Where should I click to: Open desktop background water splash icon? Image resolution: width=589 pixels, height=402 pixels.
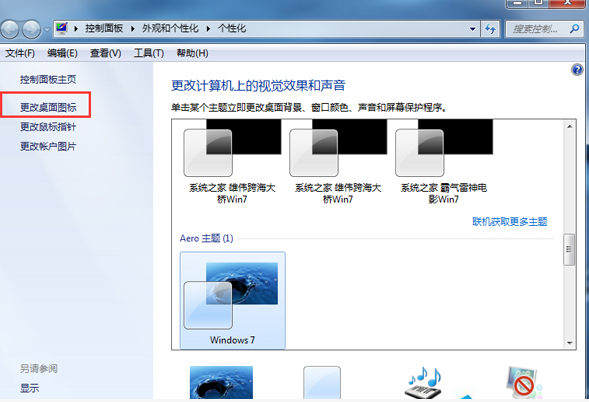click(x=221, y=382)
